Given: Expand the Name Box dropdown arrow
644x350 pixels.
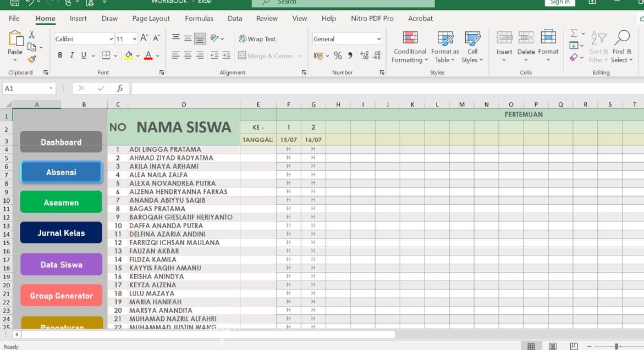Looking at the screenshot, I should [x=51, y=88].
